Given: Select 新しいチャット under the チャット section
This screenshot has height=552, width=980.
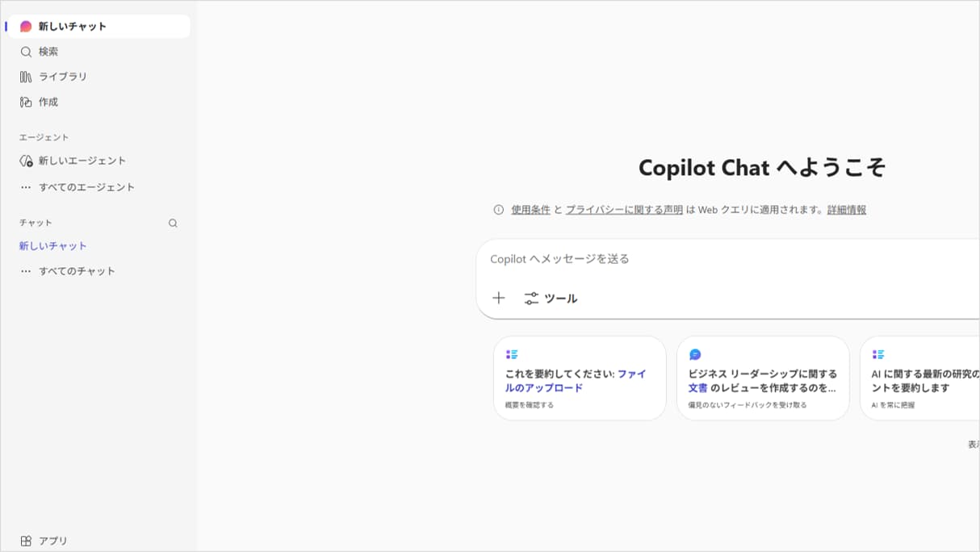Looking at the screenshot, I should click(x=53, y=246).
